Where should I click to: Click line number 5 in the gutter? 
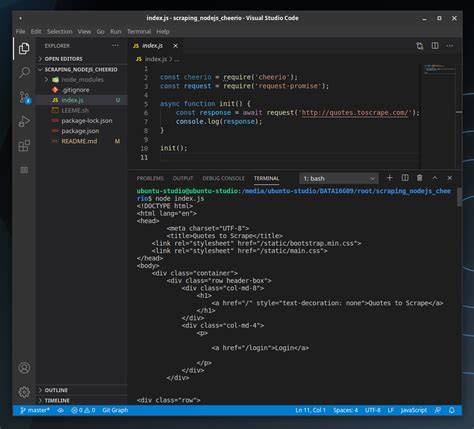pos(146,104)
